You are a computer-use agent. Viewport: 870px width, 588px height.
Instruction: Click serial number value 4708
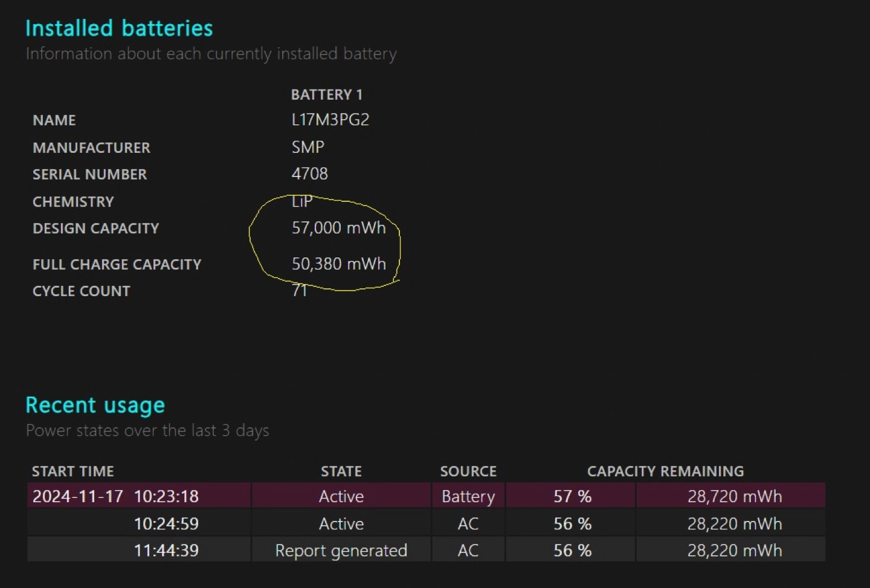click(309, 174)
